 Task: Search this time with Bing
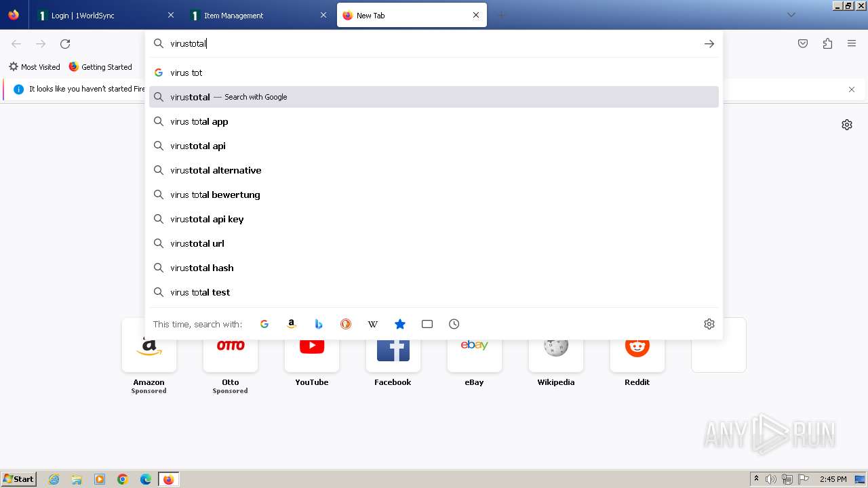(319, 324)
